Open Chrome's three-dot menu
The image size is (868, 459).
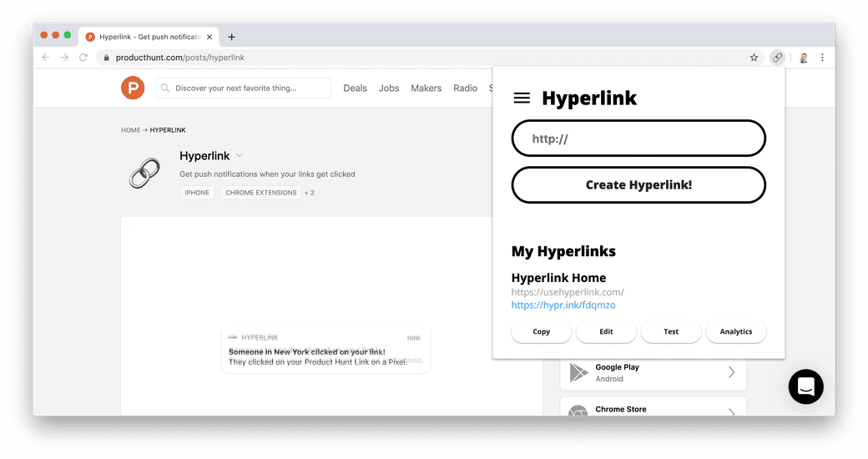click(x=823, y=58)
